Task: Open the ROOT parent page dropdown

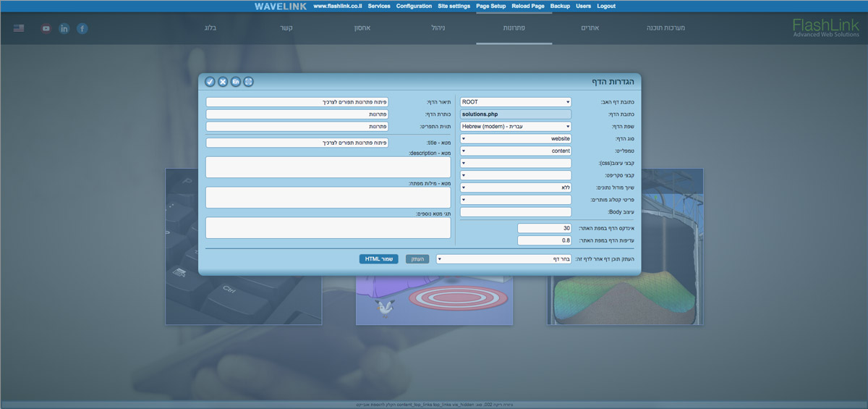Action: point(516,102)
